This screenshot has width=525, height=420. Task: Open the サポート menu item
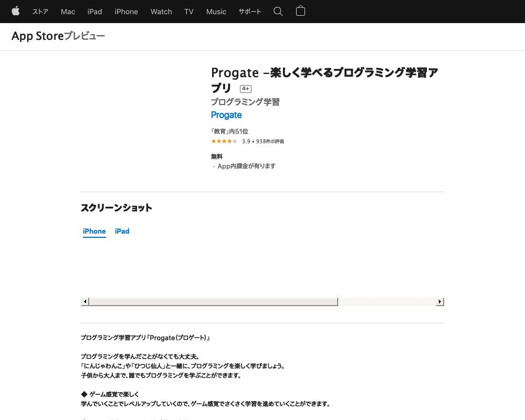[249, 12]
